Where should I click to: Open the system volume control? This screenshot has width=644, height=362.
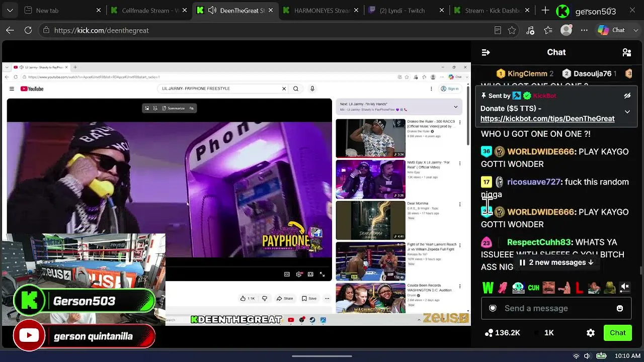coord(587,356)
